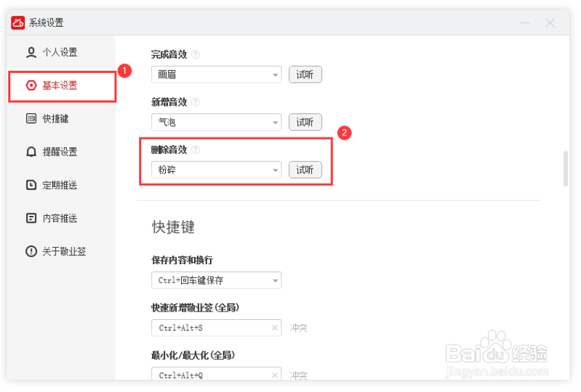Click the 提醒设置 bell icon
Viewport: 581px width, 392px height.
tap(31, 152)
